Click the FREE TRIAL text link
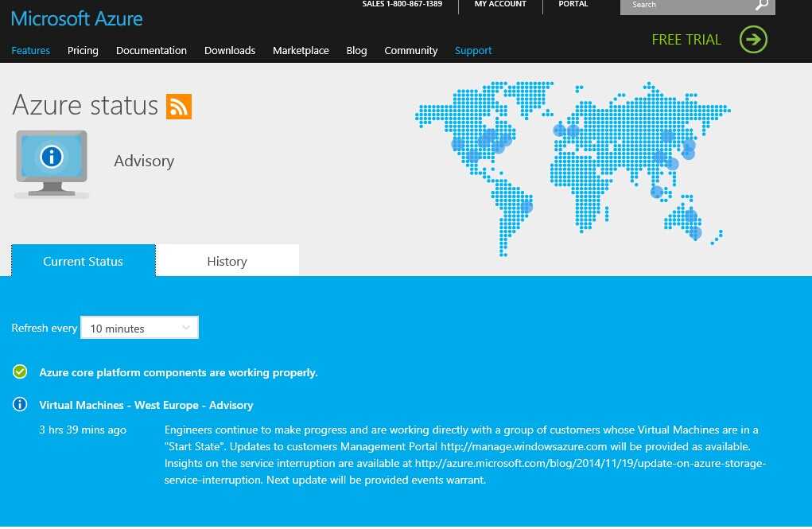This screenshot has width=812, height=529. pos(686,40)
